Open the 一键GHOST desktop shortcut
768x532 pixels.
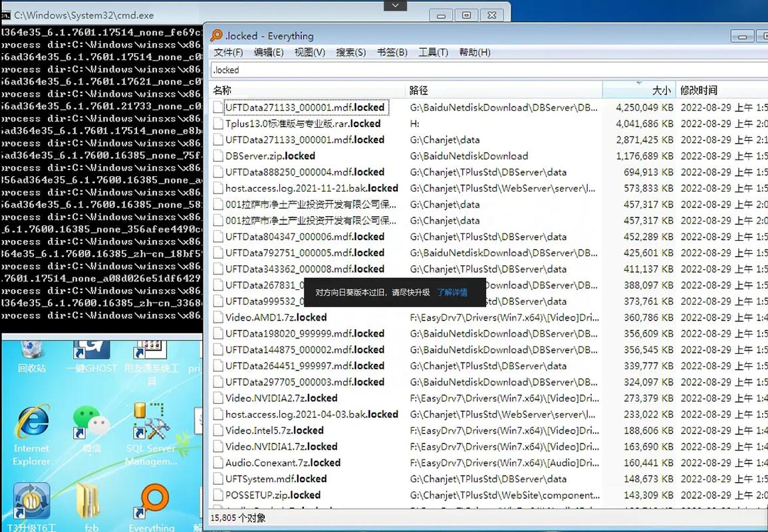click(x=92, y=356)
